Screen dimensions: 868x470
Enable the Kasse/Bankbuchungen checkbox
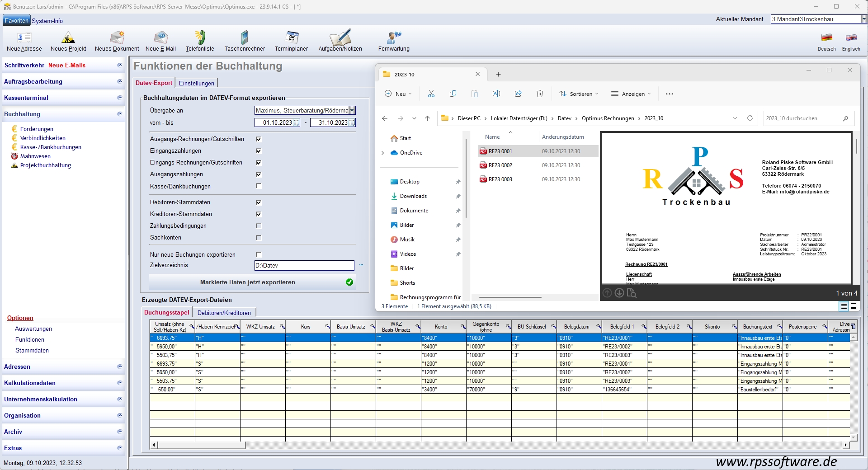pyautogui.click(x=259, y=186)
